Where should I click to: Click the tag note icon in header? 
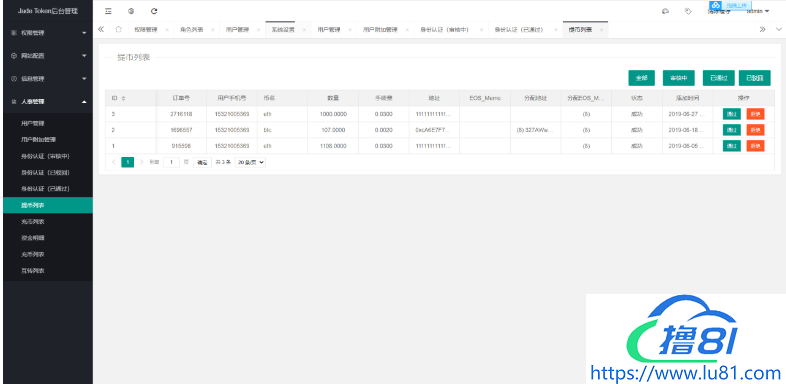pos(688,11)
